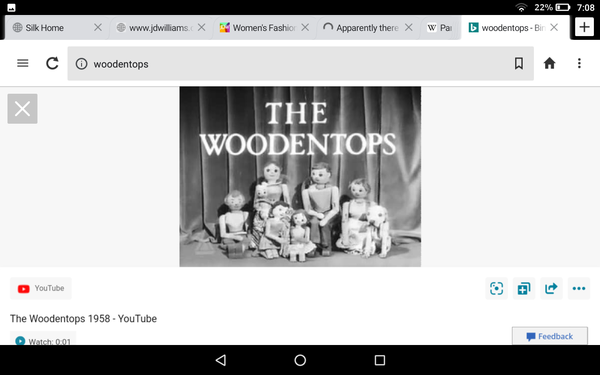Image resolution: width=600 pixels, height=375 pixels.
Task: Close the Apparently there tab
Action: (x=409, y=27)
